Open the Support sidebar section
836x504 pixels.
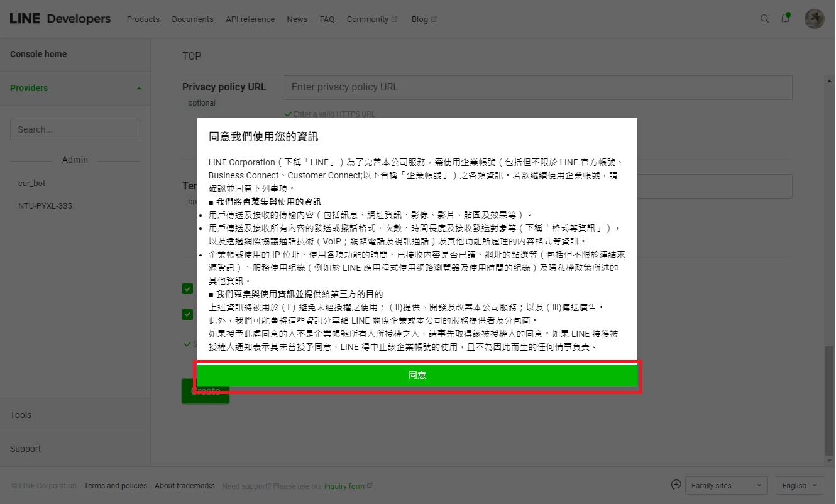click(x=26, y=449)
